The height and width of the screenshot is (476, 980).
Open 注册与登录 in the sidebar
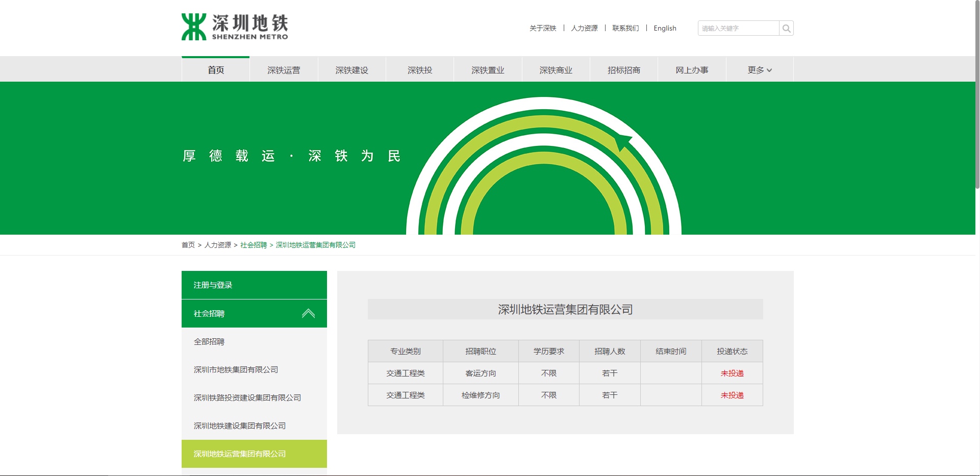point(254,285)
